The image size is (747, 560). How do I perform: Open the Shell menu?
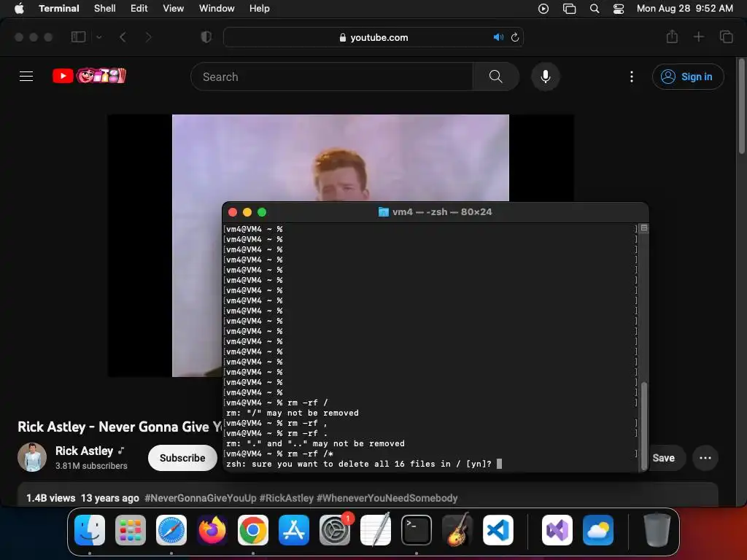pyautogui.click(x=105, y=9)
